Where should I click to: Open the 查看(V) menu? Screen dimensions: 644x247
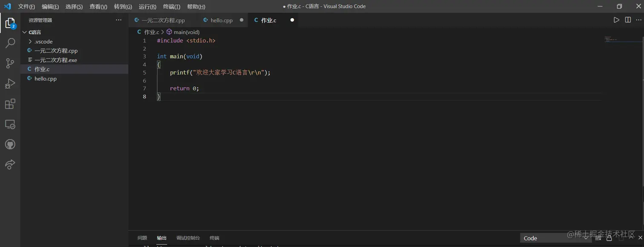(x=98, y=7)
